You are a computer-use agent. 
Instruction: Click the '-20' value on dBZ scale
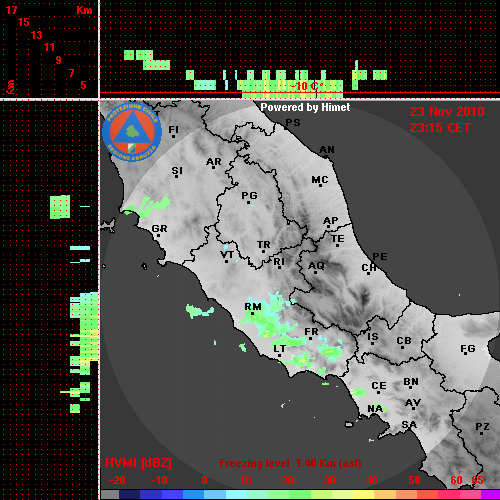[x=117, y=480]
